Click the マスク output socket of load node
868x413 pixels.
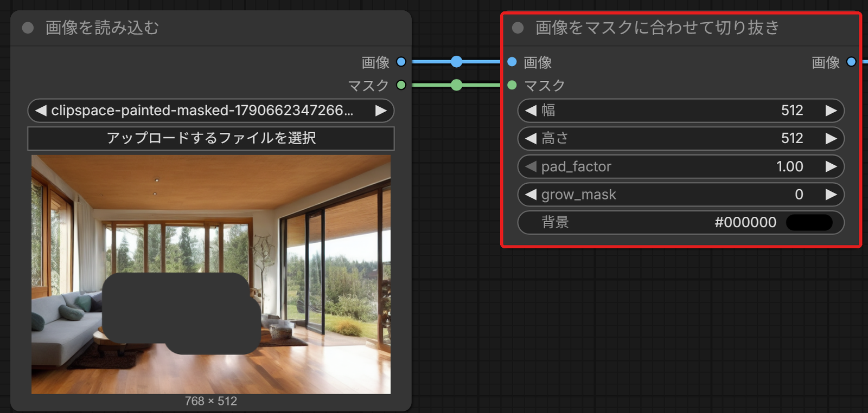[x=401, y=85]
